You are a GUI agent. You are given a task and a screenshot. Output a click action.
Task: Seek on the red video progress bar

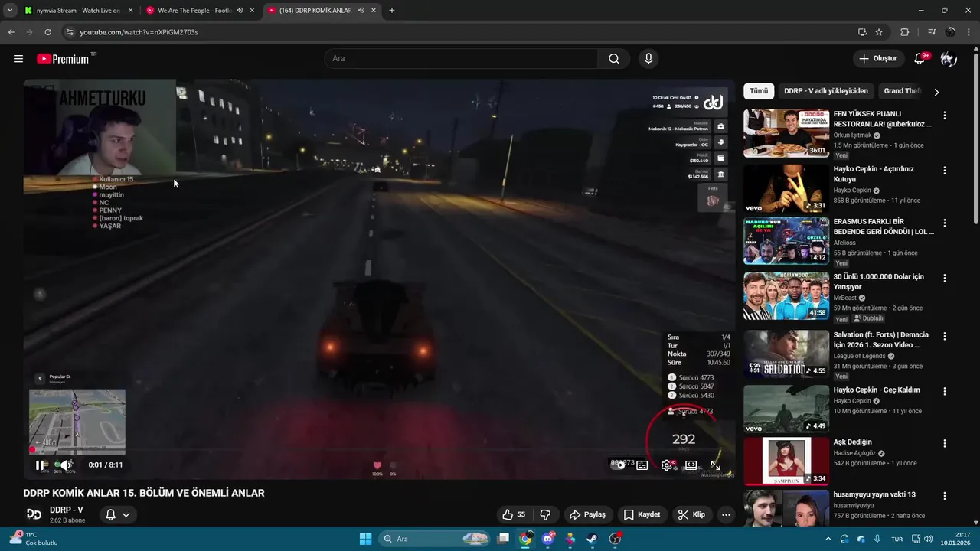[379, 450]
